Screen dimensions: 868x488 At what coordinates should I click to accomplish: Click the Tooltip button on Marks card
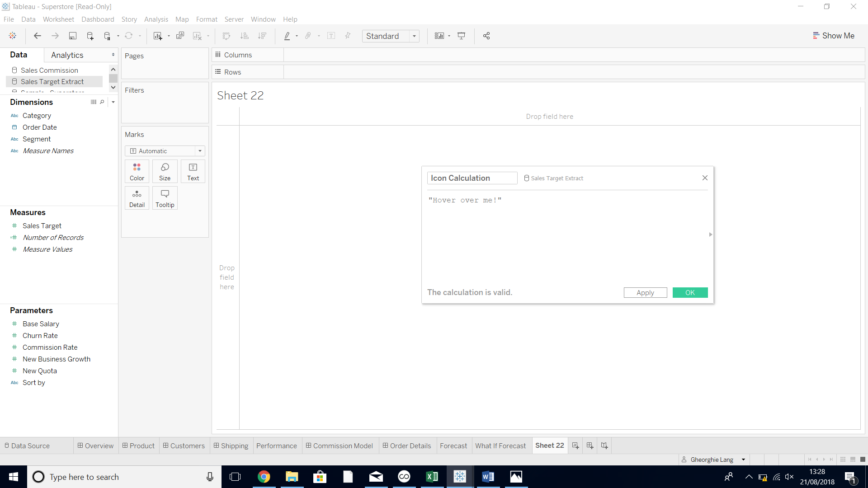[165, 198]
